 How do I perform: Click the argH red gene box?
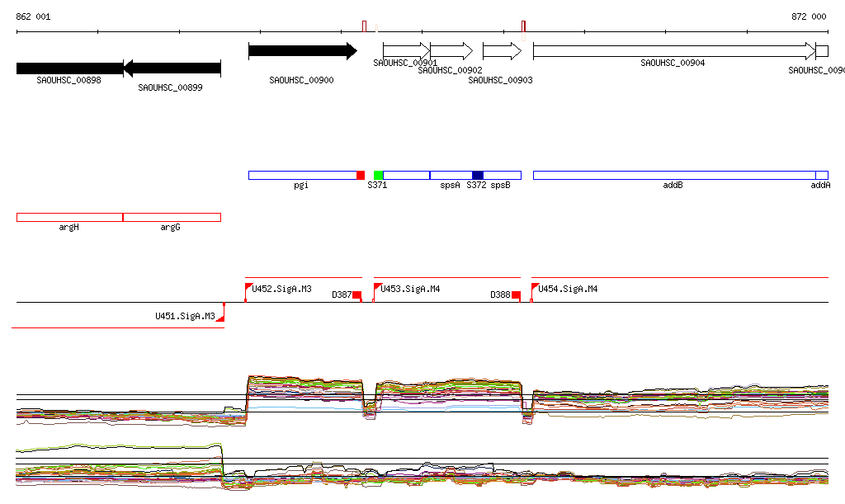[69, 218]
